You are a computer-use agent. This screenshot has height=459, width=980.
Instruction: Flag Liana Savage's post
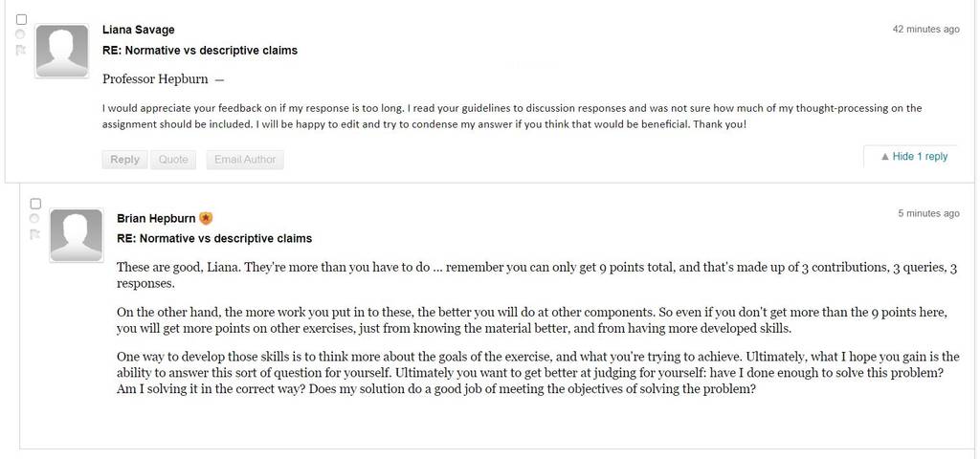[x=21, y=51]
